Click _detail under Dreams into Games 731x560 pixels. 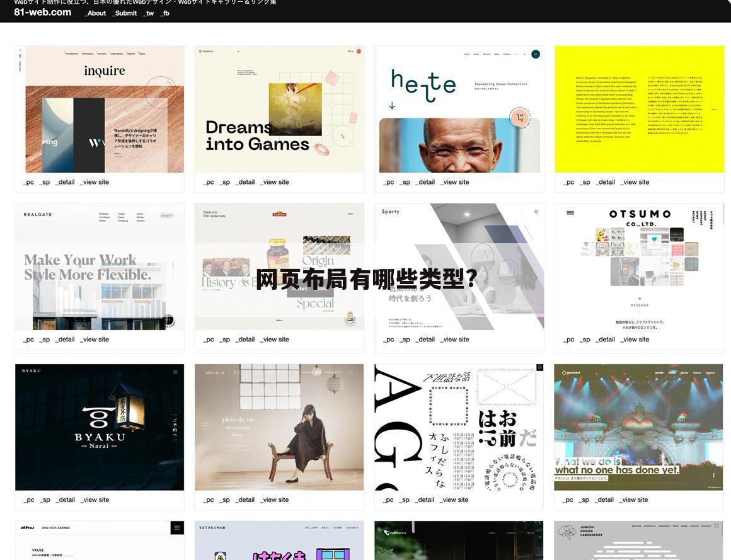coord(245,182)
